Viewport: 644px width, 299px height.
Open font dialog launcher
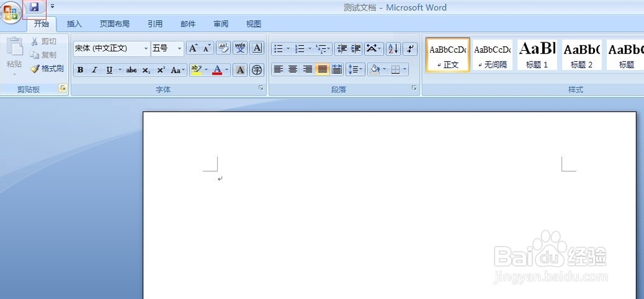(x=261, y=88)
